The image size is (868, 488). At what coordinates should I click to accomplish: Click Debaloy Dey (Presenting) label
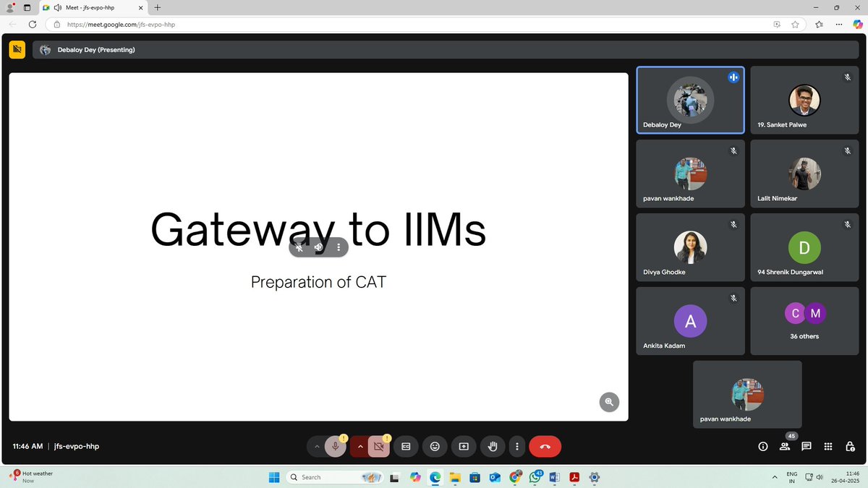click(x=96, y=50)
